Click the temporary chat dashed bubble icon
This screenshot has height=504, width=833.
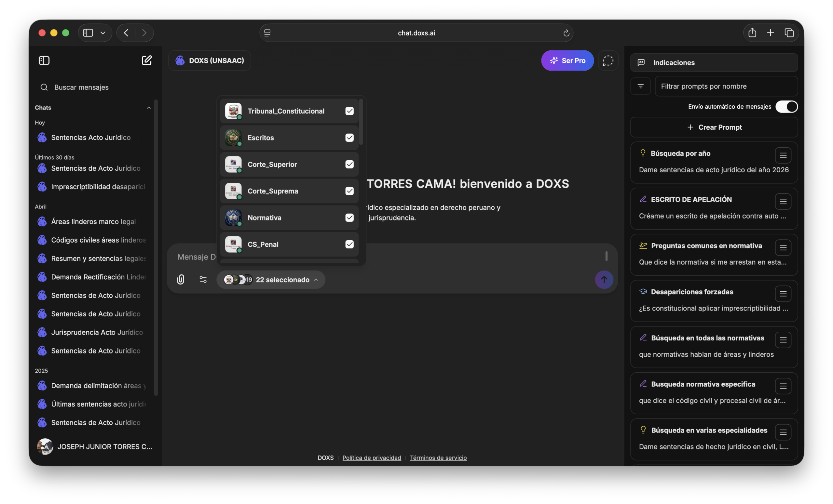608,60
